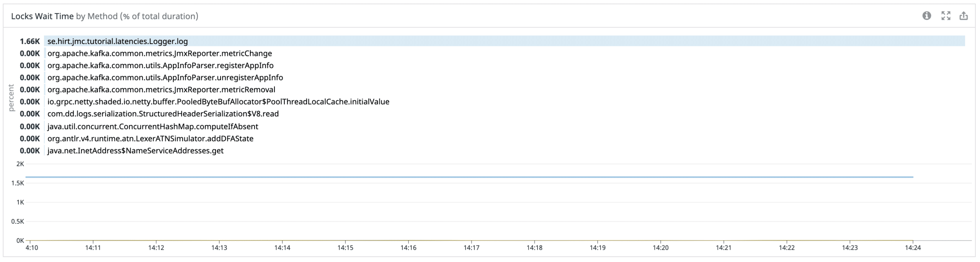Open the widget info icon
Image resolution: width=980 pixels, height=262 pixels.
pyautogui.click(x=926, y=16)
